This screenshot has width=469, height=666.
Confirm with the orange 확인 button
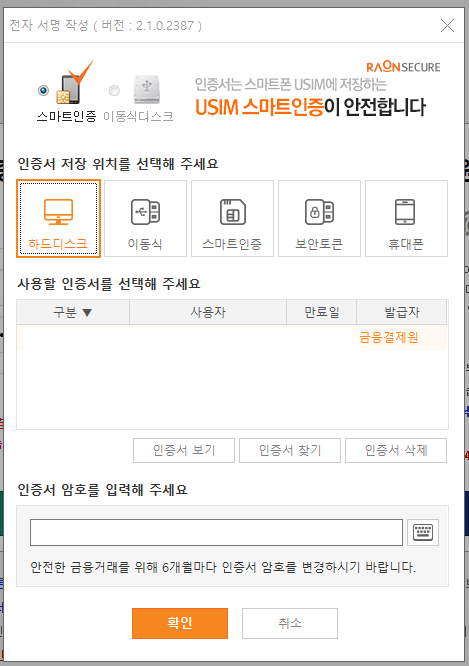(x=180, y=623)
